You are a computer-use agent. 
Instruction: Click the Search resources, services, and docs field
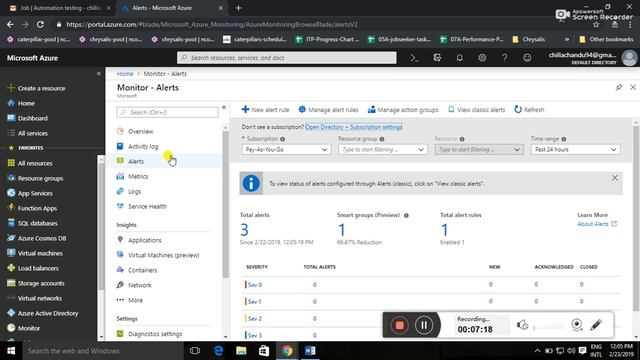click(x=287, y=58)
